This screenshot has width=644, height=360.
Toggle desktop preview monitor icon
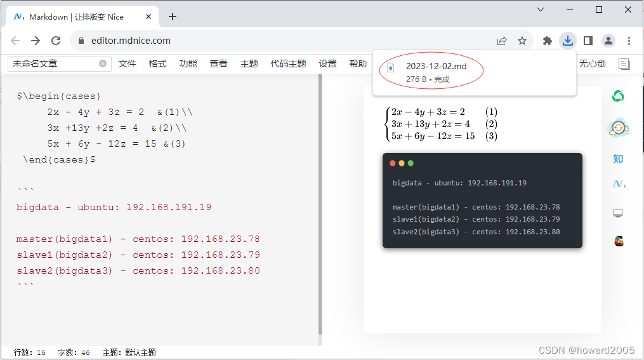click(618, 213)
